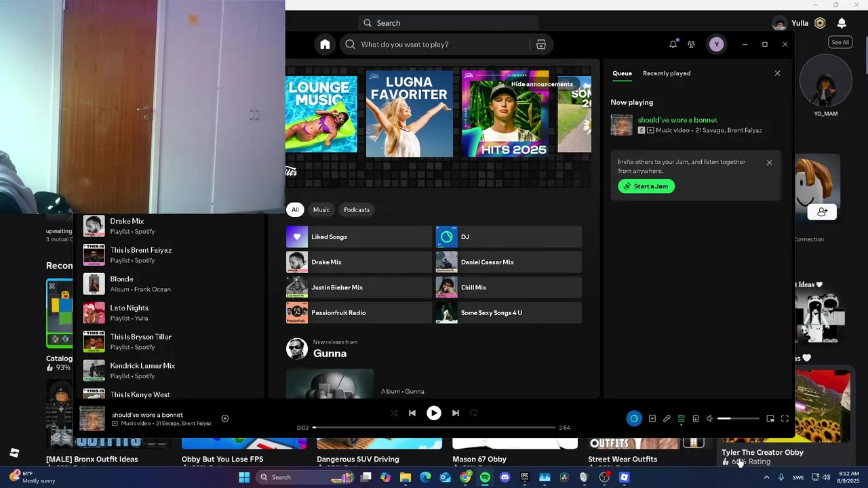The width and height of the screenshot is (868, 488).
Task: Seek on the song progress bar
Action: tap(434, 428)
